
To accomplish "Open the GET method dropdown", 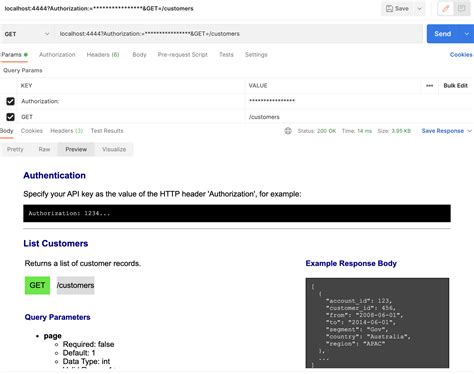I will click(x=27, y=34).
